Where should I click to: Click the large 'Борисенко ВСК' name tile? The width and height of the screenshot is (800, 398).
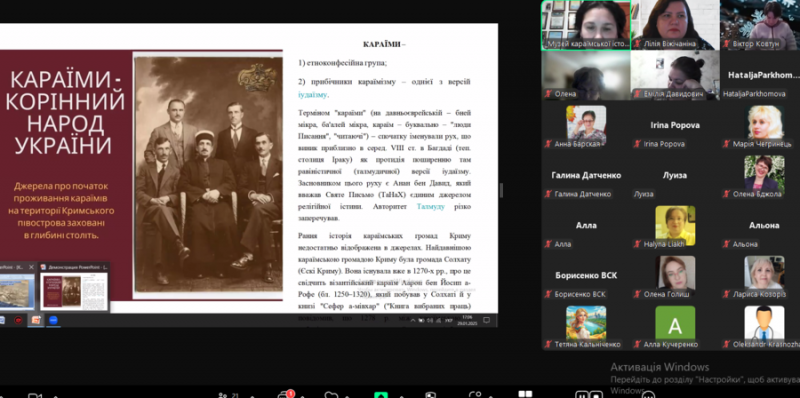586,275
